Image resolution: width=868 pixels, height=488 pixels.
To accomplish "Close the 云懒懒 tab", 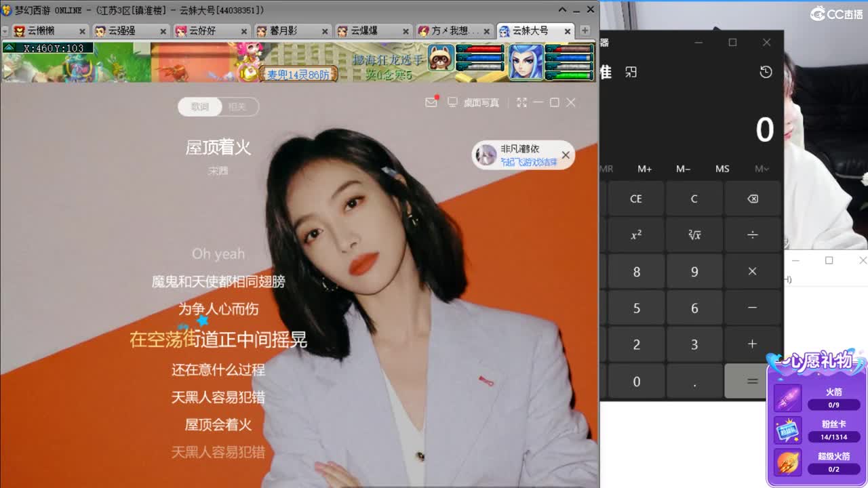I will 82,31.
